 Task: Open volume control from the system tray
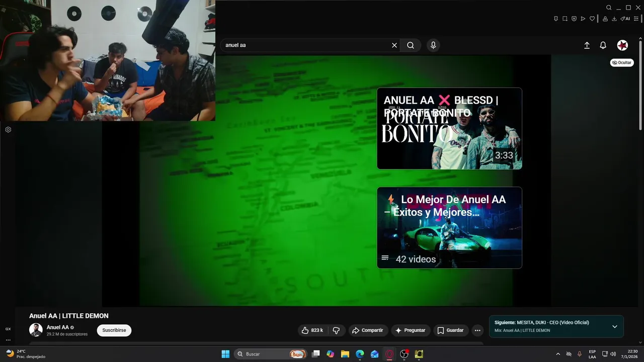tap(613, 354)
